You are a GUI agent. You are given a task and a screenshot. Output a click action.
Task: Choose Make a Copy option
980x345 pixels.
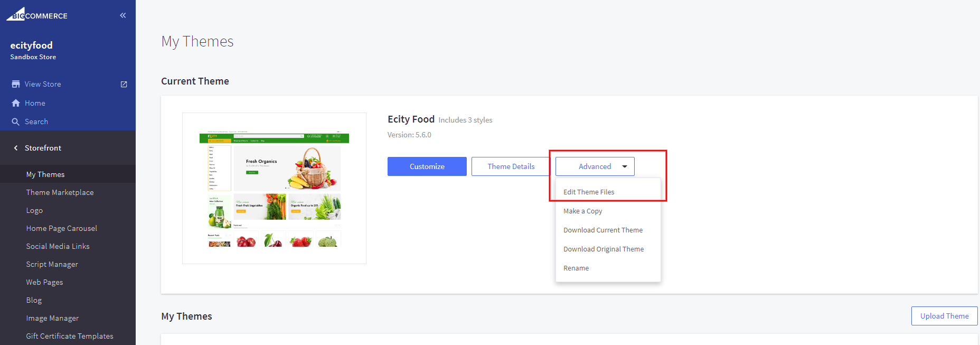click(582, 211)
